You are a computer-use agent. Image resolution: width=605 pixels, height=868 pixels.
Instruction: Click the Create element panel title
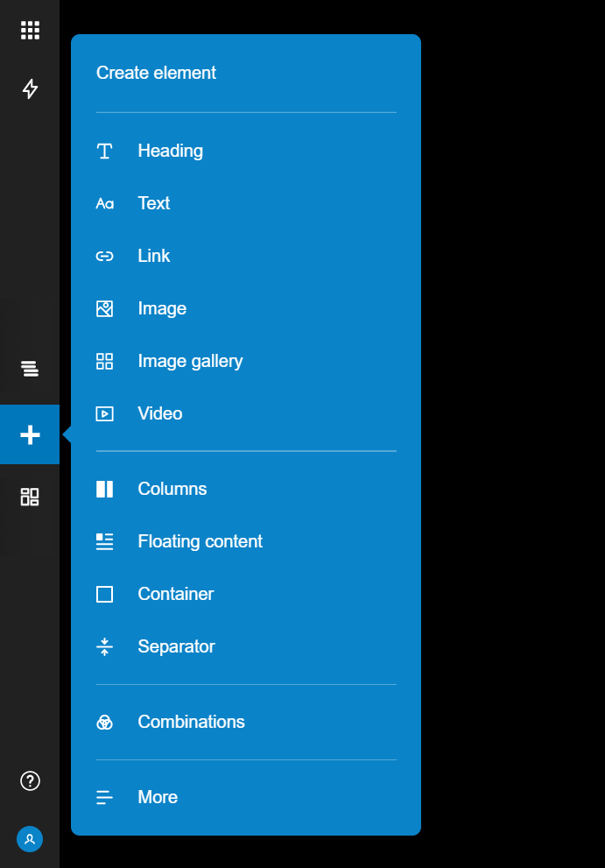click(x=156, y=73)
